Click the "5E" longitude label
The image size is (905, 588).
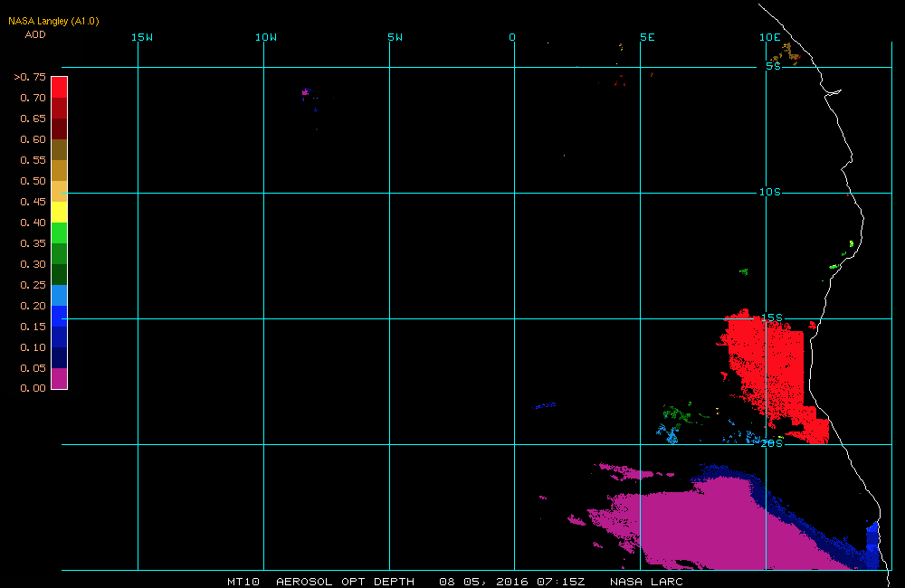click(648, 37)
